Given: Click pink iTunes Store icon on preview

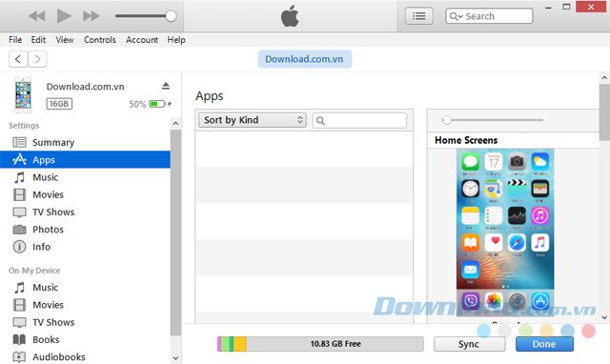Looking at the screenshot, I should click(540, 215).
